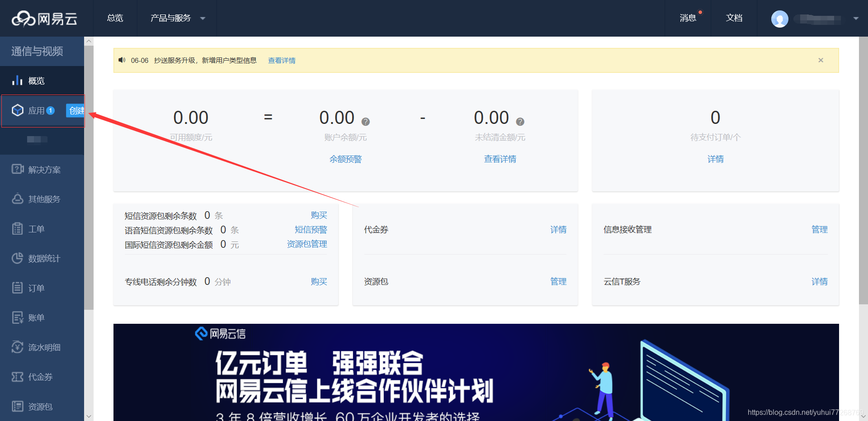Click 数据统计 sidebar label

point(44,259)
